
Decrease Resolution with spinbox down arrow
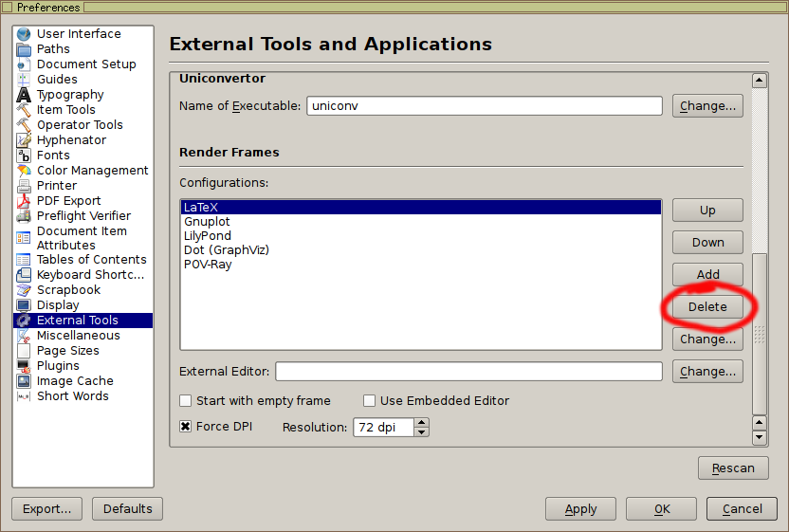tap(422, 432)
